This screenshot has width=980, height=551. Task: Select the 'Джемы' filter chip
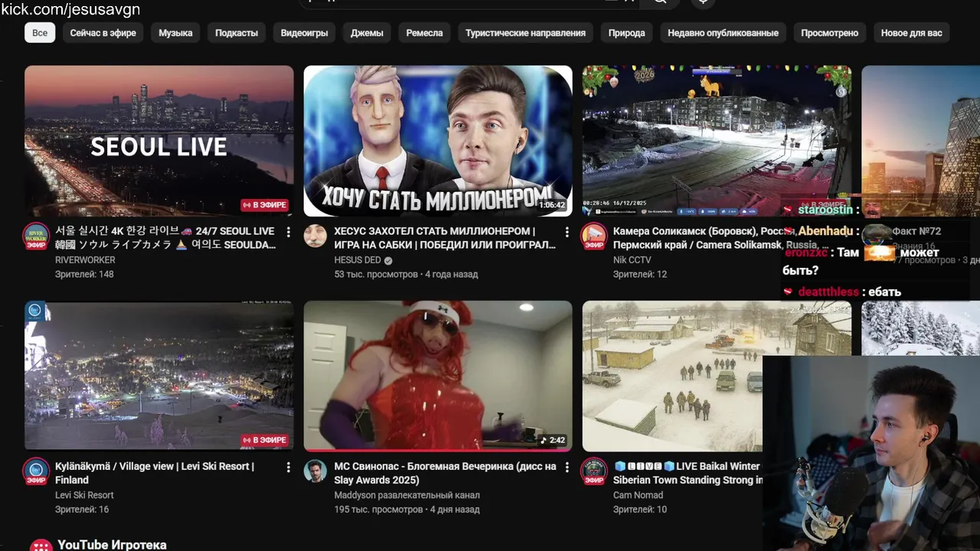(367, 33)
